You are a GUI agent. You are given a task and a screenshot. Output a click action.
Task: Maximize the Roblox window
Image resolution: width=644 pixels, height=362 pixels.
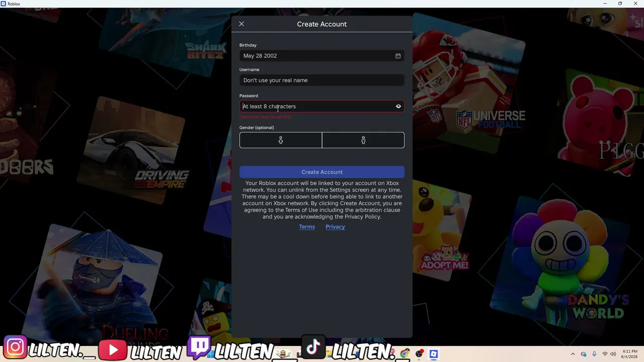point(620,4)
